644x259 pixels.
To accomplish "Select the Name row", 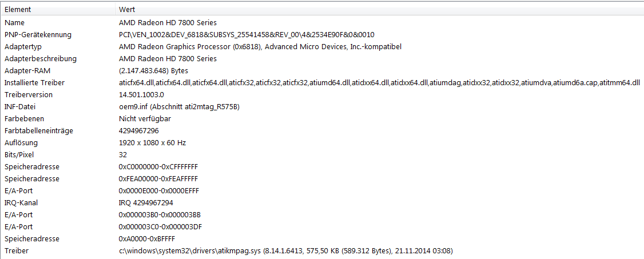I will tap(322, 22).
